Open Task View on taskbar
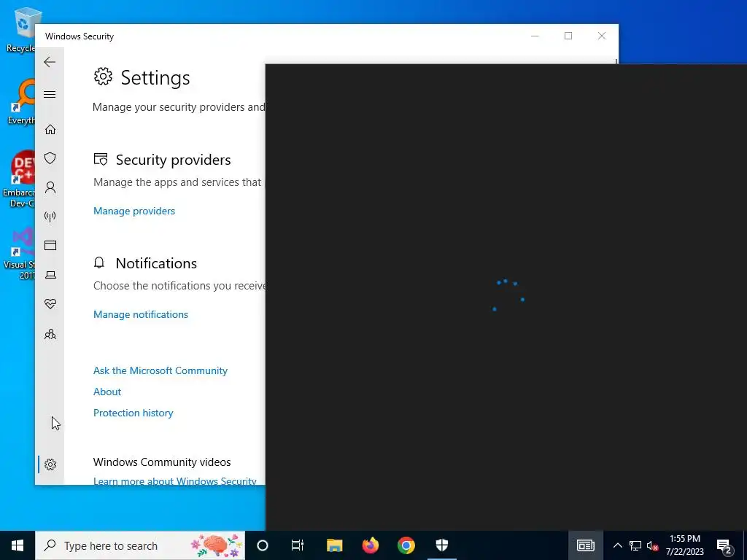This screenshot has width=747, height=560. 298,545
